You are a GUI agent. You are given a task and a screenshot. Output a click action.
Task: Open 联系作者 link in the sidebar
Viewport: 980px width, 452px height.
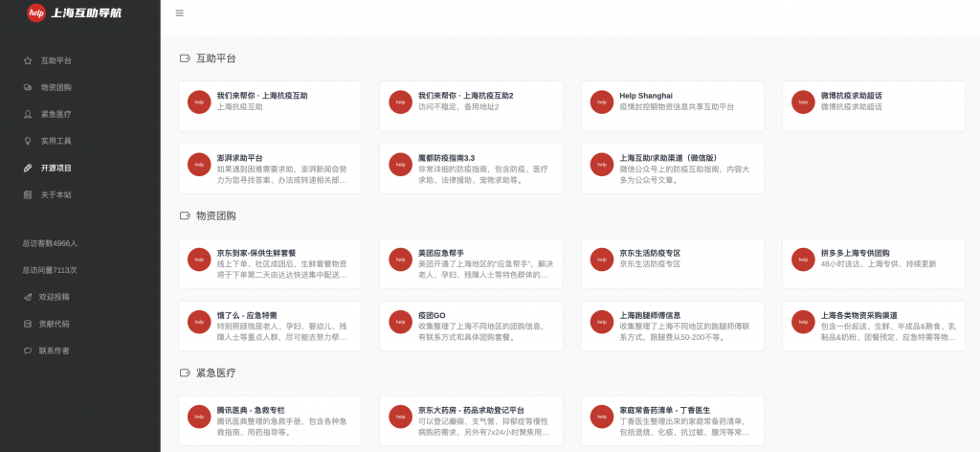[x=54, y=350]
